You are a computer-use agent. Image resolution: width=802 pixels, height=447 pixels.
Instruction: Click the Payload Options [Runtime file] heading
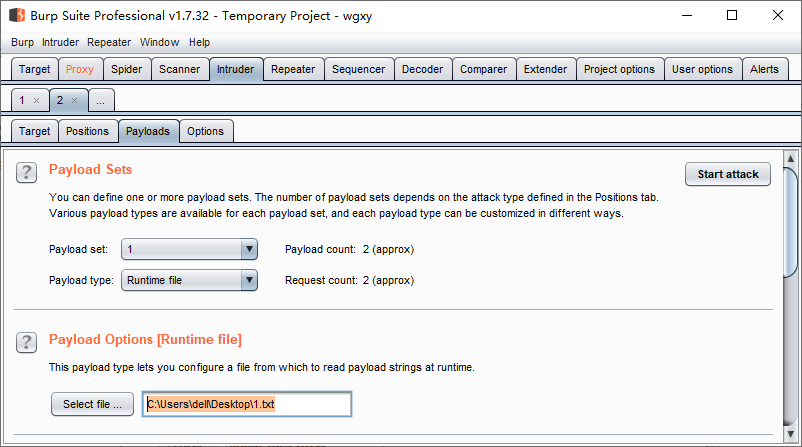pos(145,340)
